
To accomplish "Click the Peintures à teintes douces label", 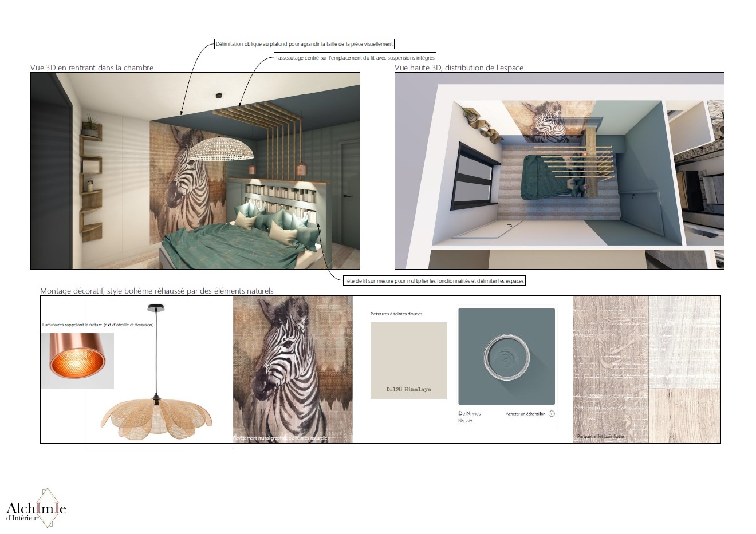I will coord(396,314).
